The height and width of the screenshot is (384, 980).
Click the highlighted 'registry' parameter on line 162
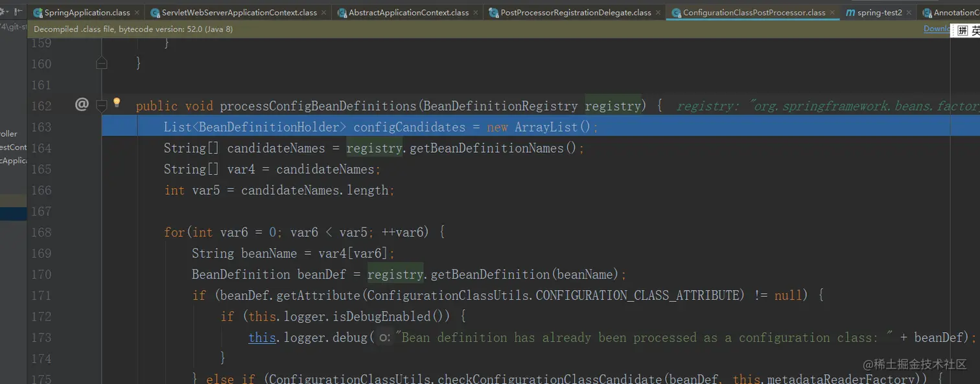613,106
